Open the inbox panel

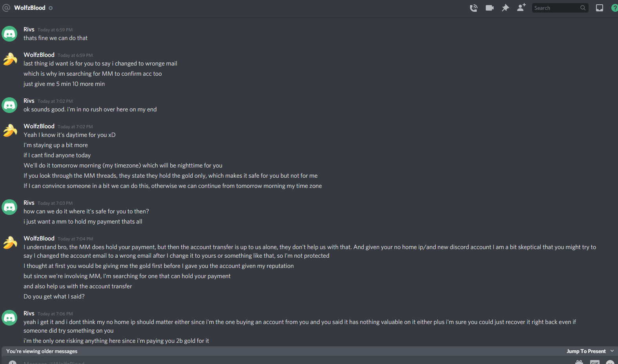(600, 8)
